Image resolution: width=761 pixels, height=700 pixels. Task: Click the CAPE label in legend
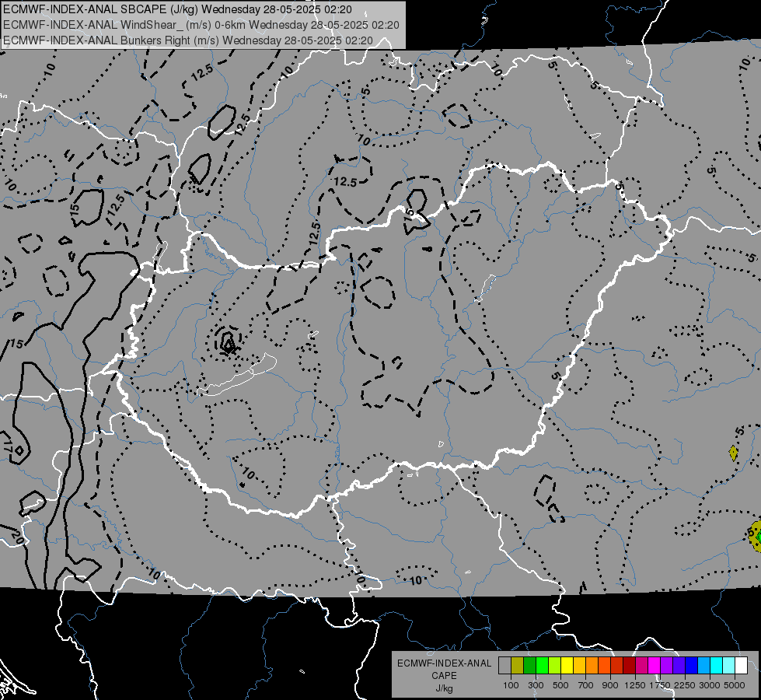[x=444, y=676]
